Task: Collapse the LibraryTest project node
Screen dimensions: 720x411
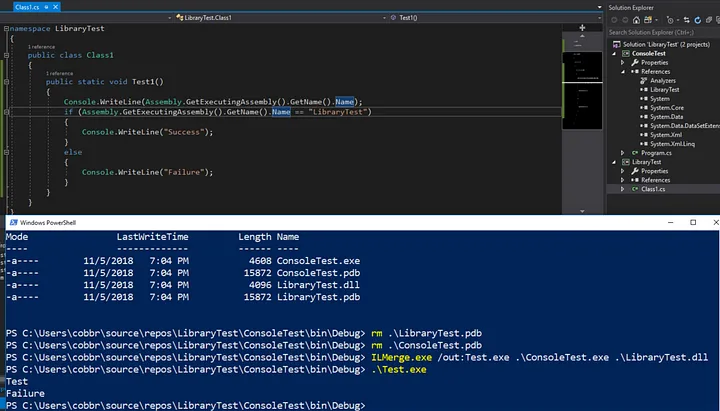Action: pyautogui.click(x=614, y=162)
